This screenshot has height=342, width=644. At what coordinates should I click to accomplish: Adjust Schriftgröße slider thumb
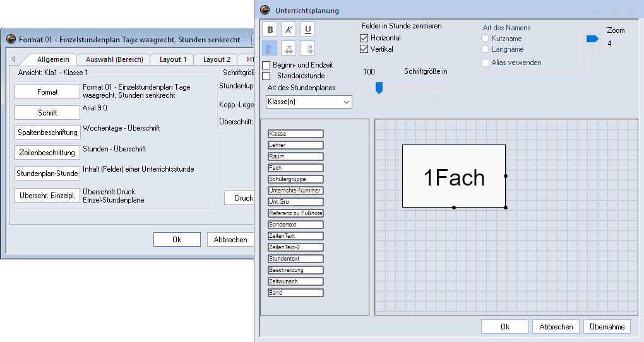pos(379,88)
